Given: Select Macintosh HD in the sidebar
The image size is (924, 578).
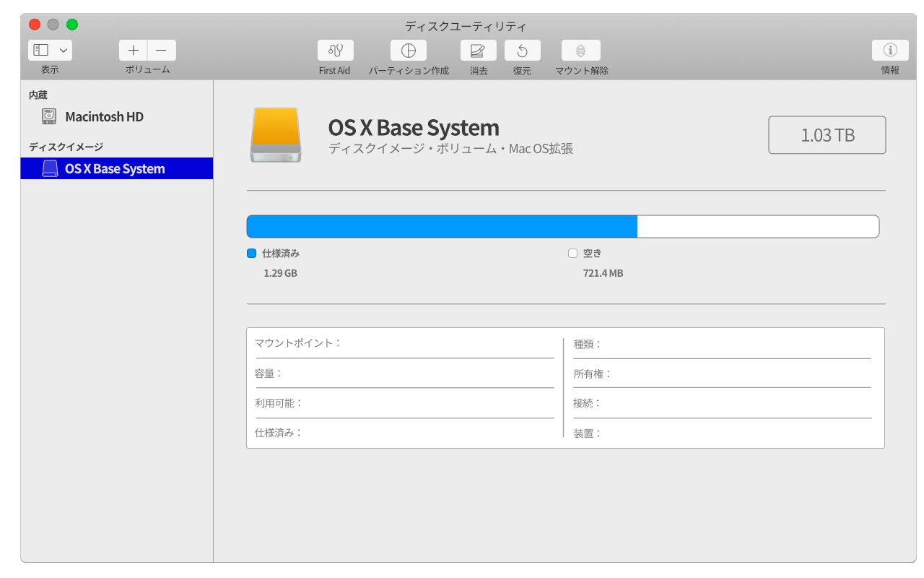Looking at the screenshot, I should click(117, 116).
